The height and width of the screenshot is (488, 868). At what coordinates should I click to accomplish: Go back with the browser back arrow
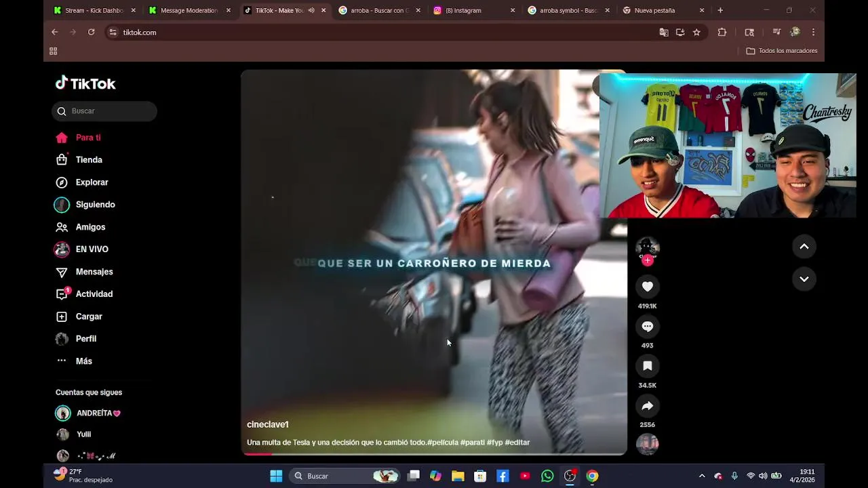click(x=55, y=32)
